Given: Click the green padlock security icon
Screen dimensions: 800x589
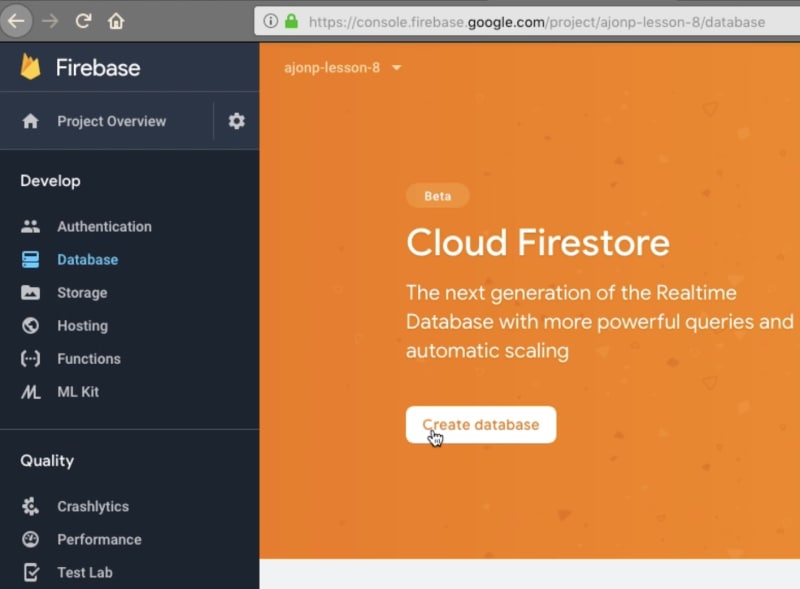Looking at the screenshot, I should pos(291,21).
